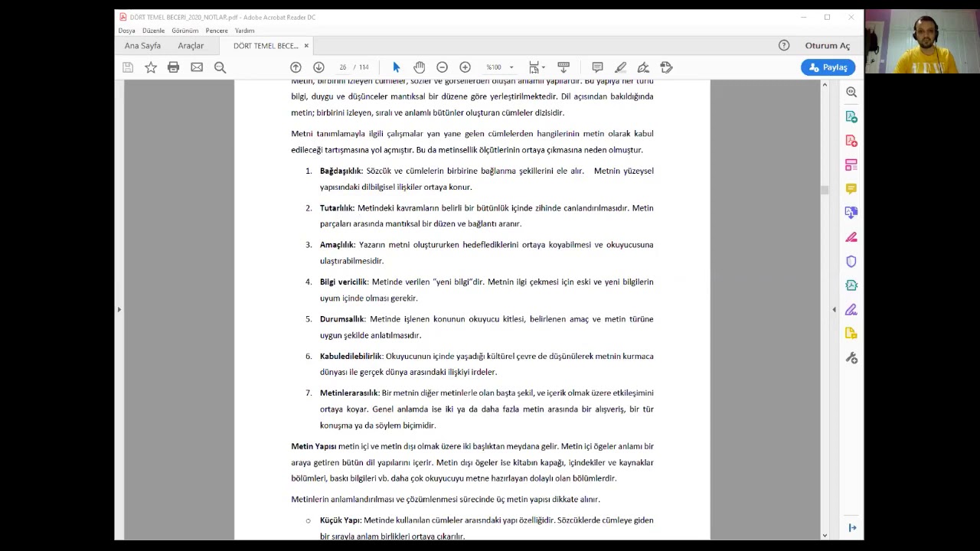980x551 pixels.
Task: Click the word Kabuledilebilirlik
Action: [351, 356]
